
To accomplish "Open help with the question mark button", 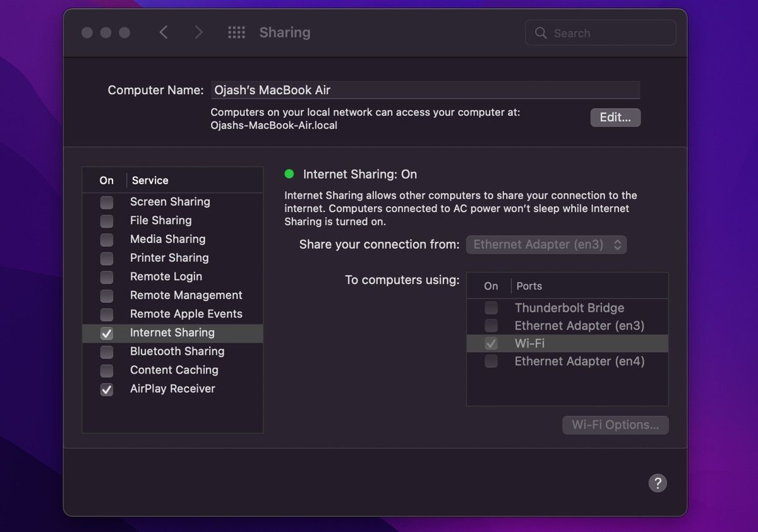I will tap(658, 483).
